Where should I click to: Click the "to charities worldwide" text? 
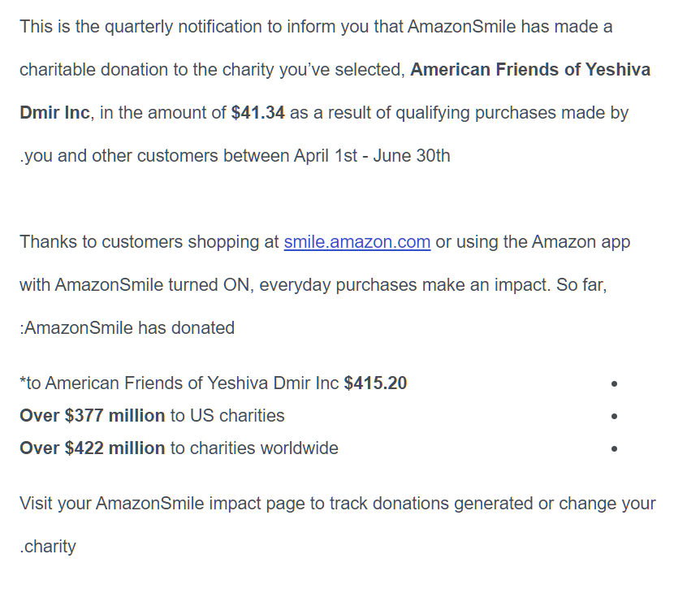point(254,448)
